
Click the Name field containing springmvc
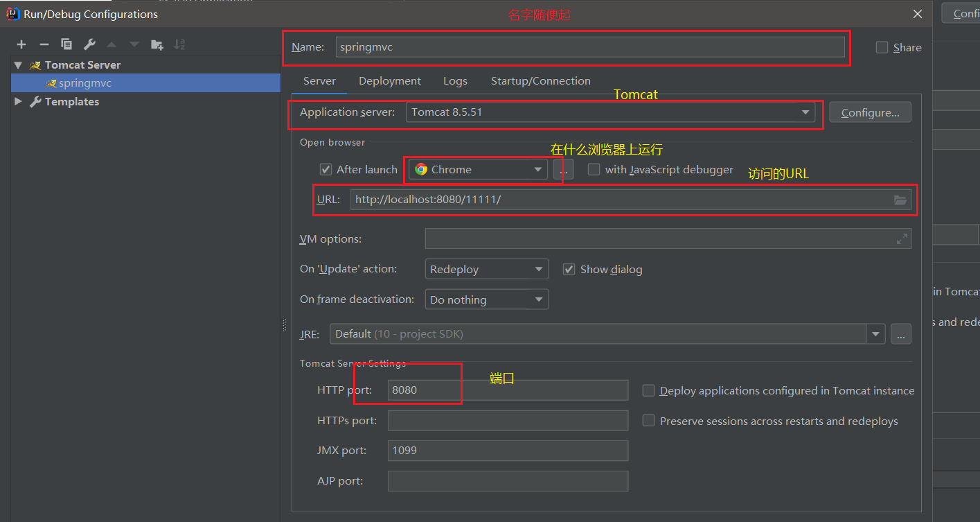click(590, 47)
